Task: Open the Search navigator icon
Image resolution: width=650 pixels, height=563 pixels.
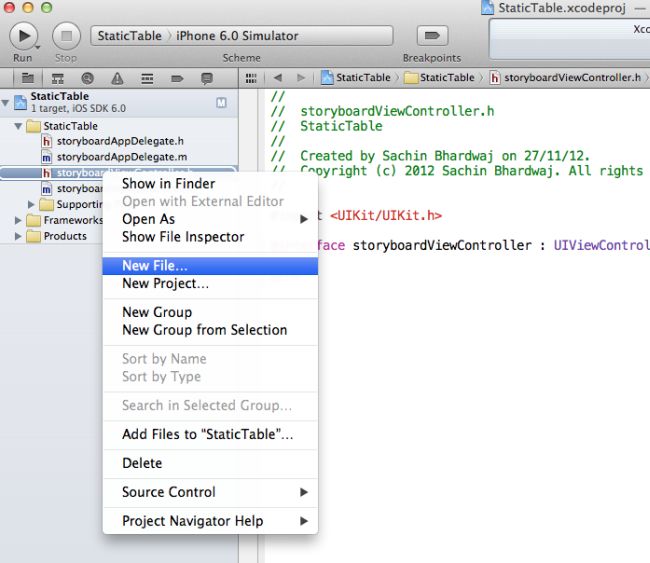Action: point(87,78)
